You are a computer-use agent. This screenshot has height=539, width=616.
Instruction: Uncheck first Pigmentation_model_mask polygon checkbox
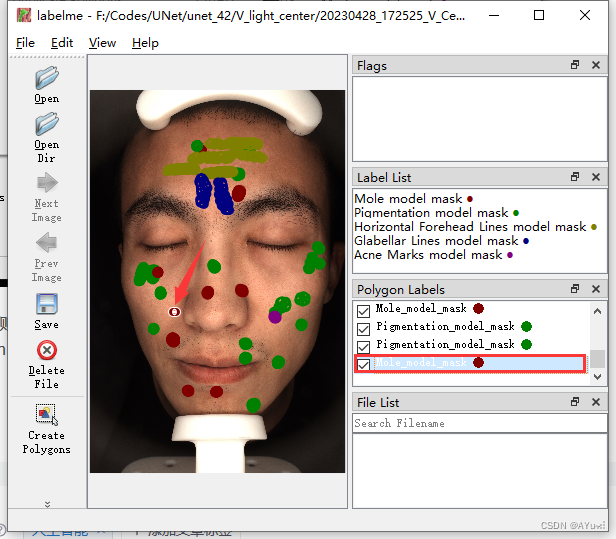click(363, 329)
